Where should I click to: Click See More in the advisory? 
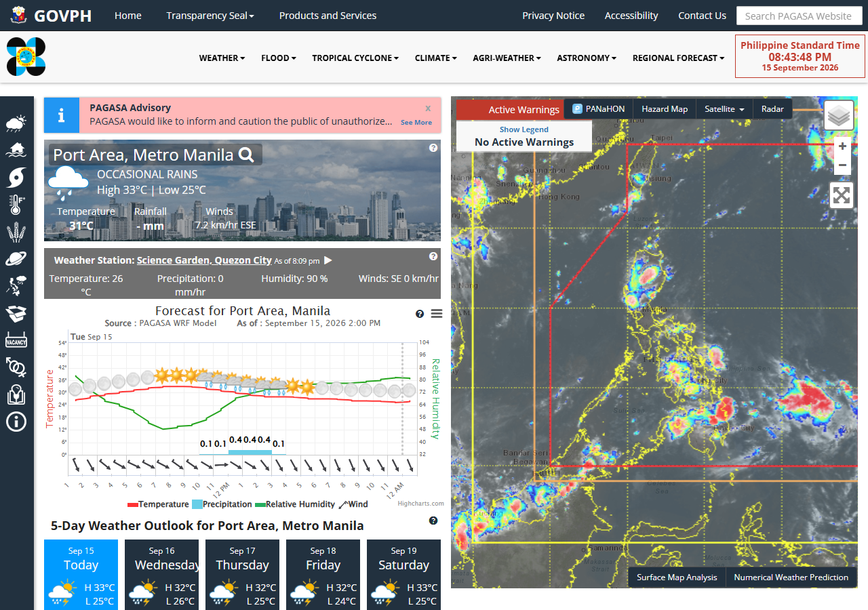coord(416,123)
